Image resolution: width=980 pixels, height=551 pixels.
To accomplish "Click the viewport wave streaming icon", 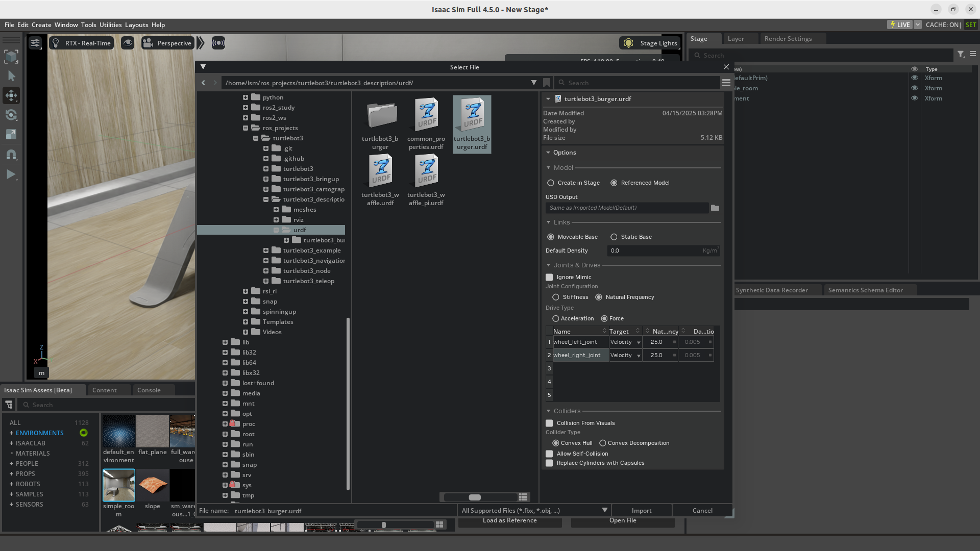I will 218,43.
